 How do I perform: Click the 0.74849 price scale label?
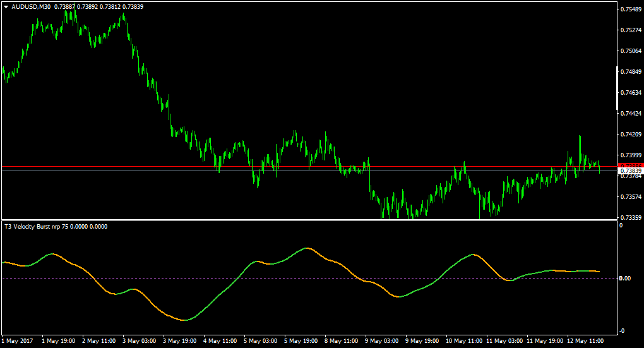point(631,71)
